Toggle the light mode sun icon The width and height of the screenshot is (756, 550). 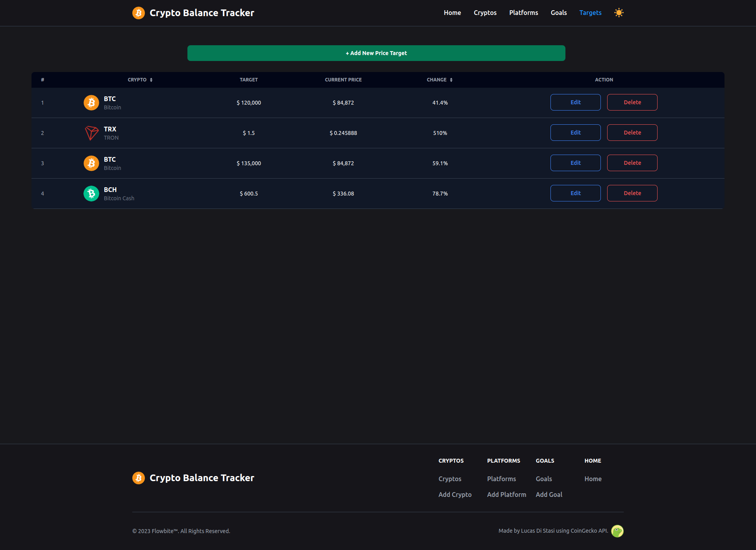pos(619,13)
